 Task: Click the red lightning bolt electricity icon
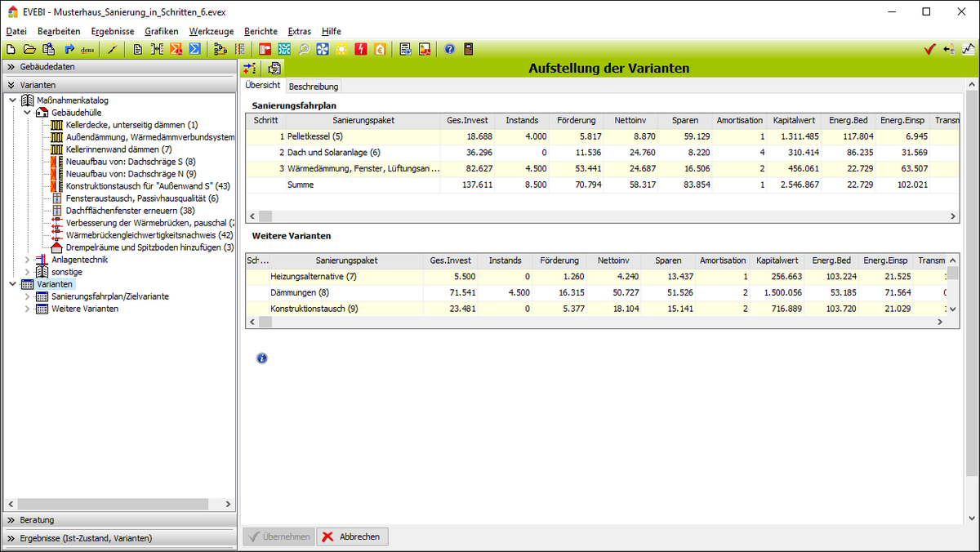[360, 49]
